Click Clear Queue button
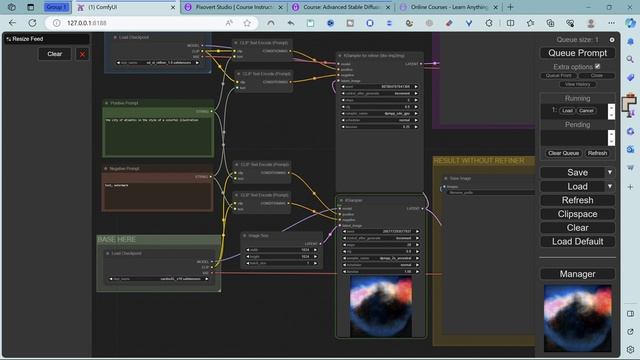This screenshot has height=360, width=640. (x=563, y=153)
